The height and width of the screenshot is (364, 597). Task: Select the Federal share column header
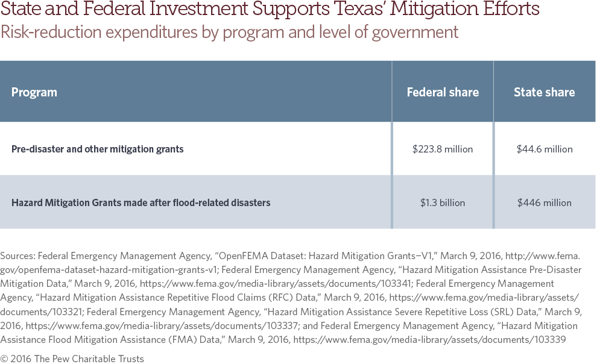pyautogui.click(x=443, y=92)
